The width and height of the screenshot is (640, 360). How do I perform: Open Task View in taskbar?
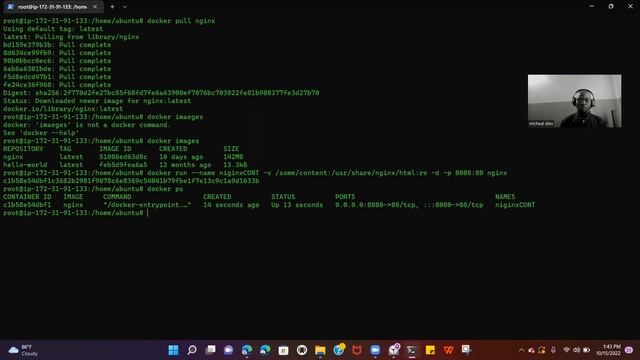coord(210,350)
